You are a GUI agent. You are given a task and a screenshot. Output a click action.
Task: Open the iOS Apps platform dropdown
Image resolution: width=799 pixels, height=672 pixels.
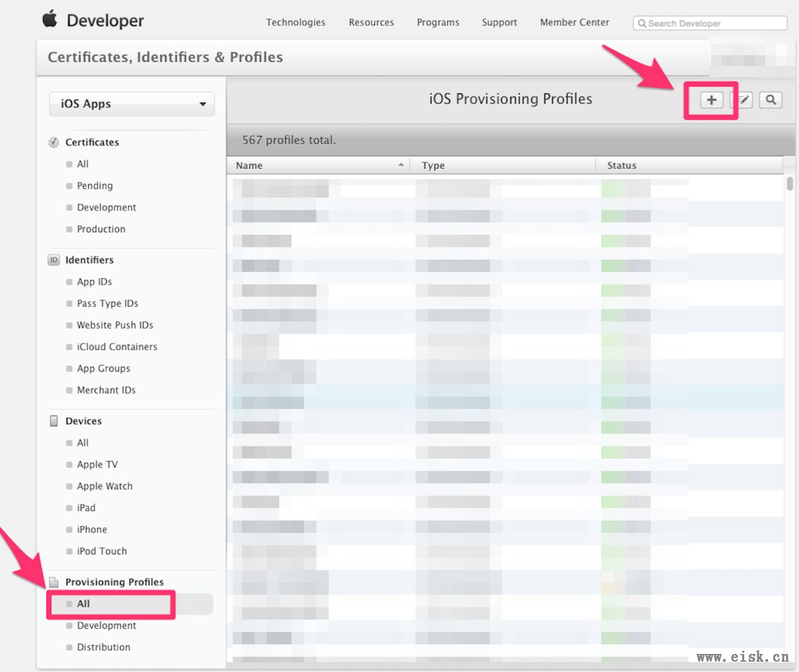[x=132, y=104]
